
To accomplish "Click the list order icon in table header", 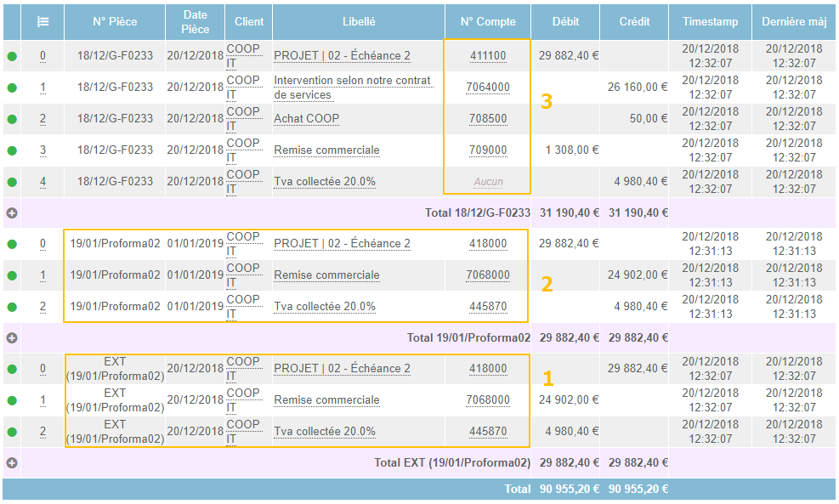I will coord(43,22).
